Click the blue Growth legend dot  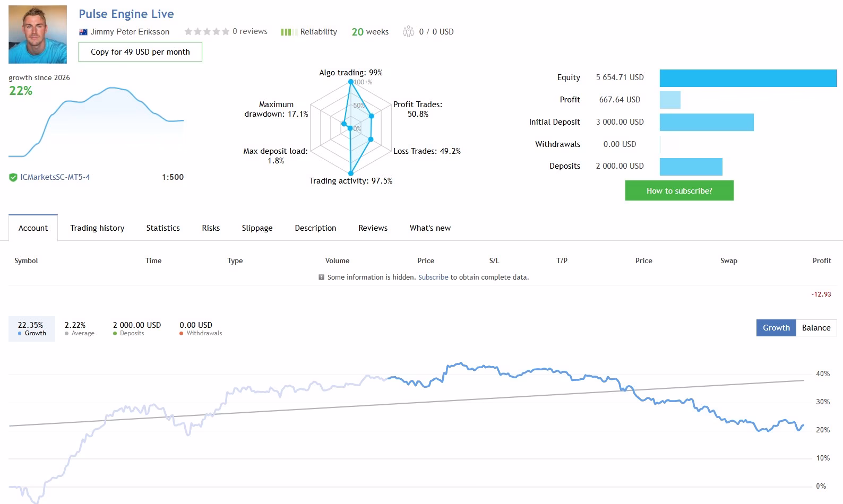pos(20,334)
